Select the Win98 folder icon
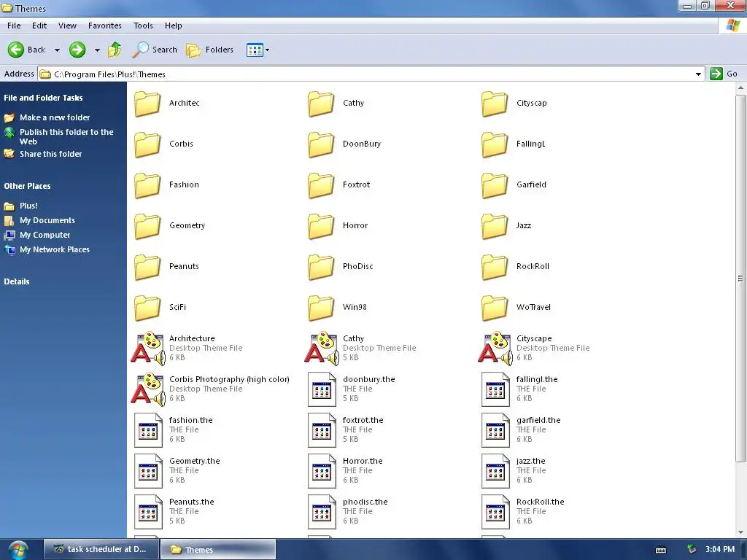 321,308
